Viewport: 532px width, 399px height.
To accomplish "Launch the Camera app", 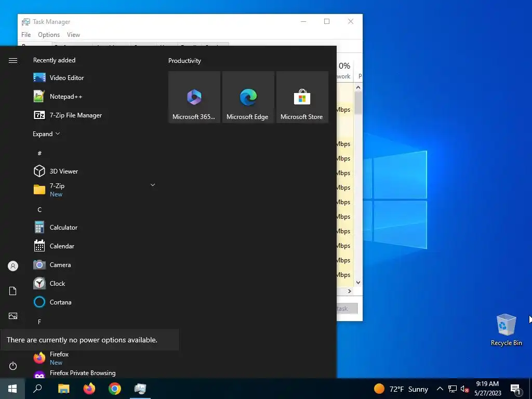I will click(x=95, y=264).
